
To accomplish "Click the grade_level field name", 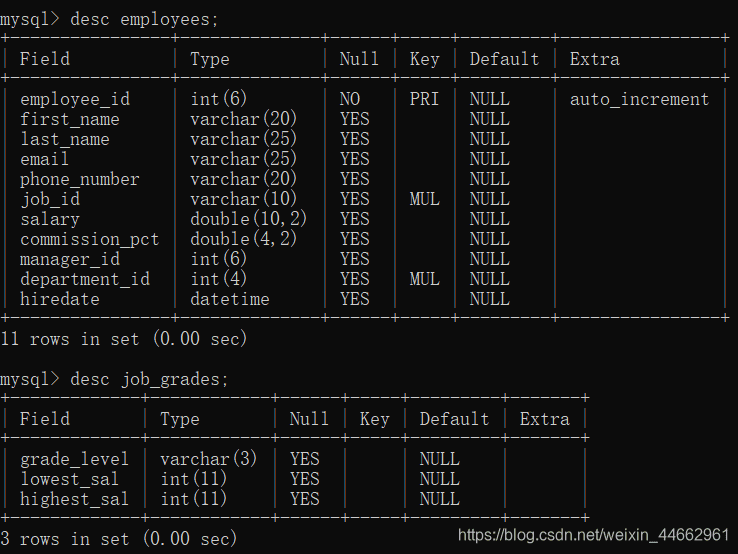I will pos(74,459).
